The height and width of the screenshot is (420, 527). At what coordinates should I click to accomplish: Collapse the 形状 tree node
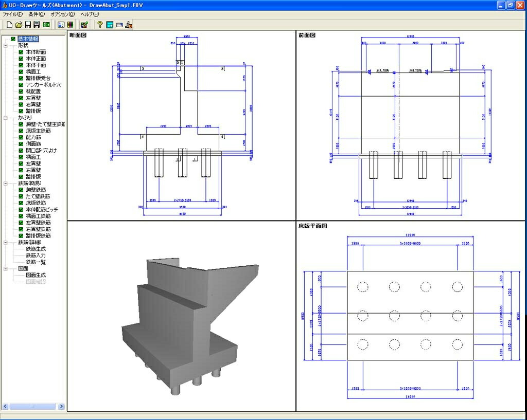pyautogui.click(x=6, y=45)
